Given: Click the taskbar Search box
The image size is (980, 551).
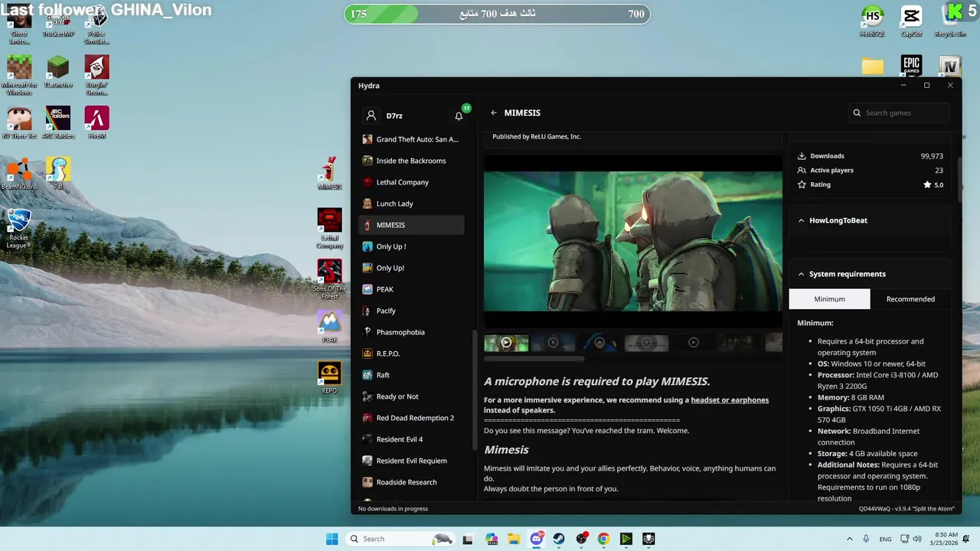Looking at the screenshot, I should 400,539.
